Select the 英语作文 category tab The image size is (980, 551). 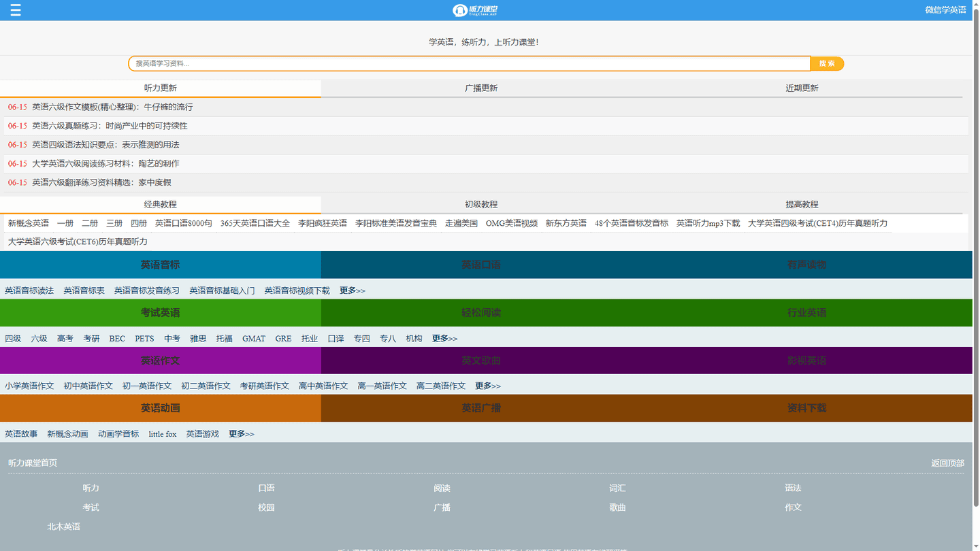(x=161, y=361)
